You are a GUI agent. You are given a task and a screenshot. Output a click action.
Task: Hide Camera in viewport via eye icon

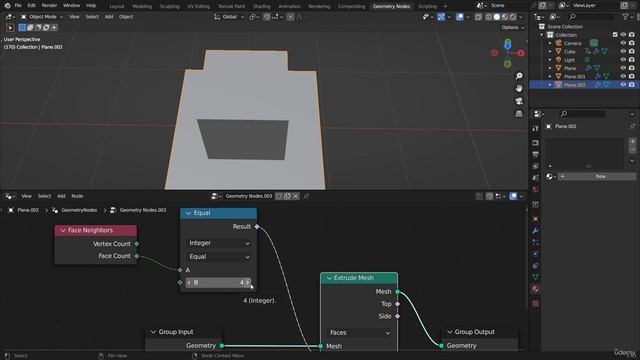pos(623,43)
